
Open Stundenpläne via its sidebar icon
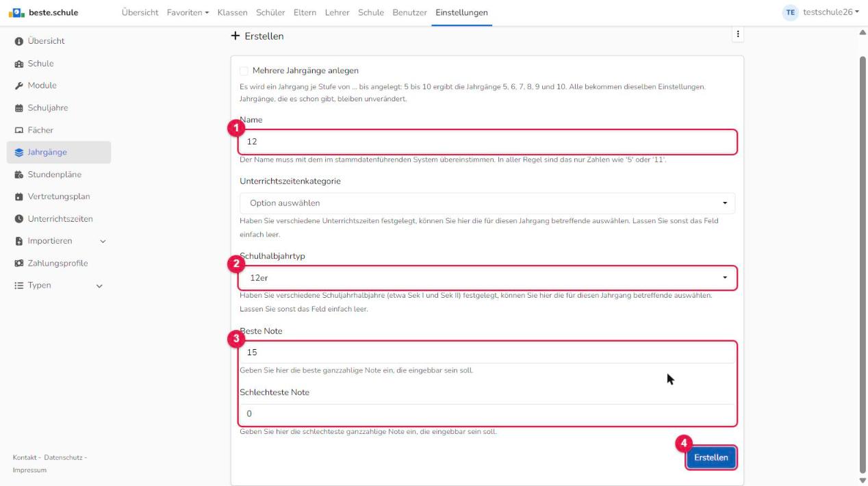click(18, 175)
